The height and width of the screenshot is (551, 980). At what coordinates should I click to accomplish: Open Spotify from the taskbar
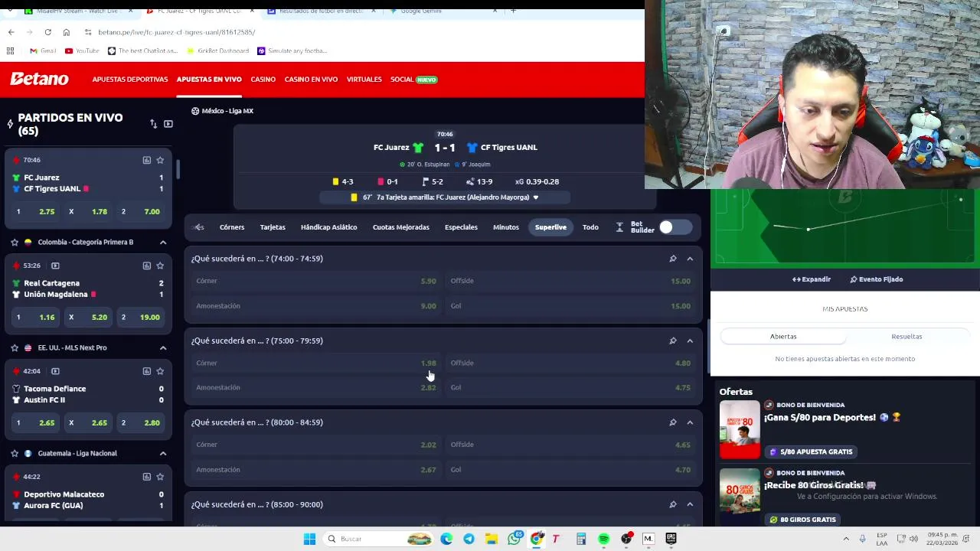click(x=603, y=539)
